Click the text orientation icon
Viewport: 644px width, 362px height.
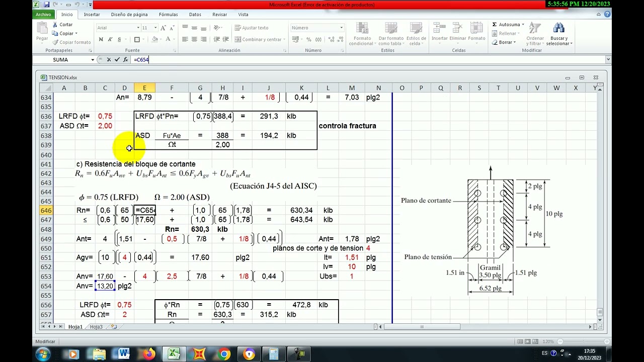(x=217, y=28)
